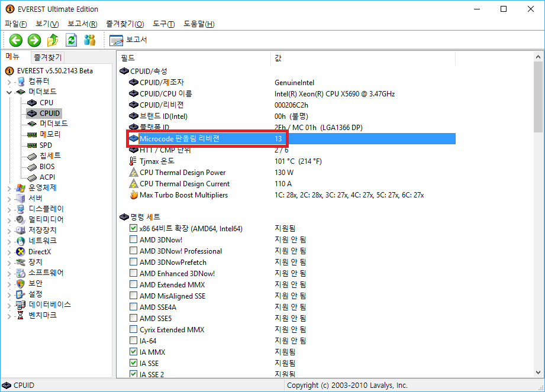The width and height of the screenshot is (545, 392).
Task: Expand the 컴퓨터 tree node
Action: (x=9, y=82)
